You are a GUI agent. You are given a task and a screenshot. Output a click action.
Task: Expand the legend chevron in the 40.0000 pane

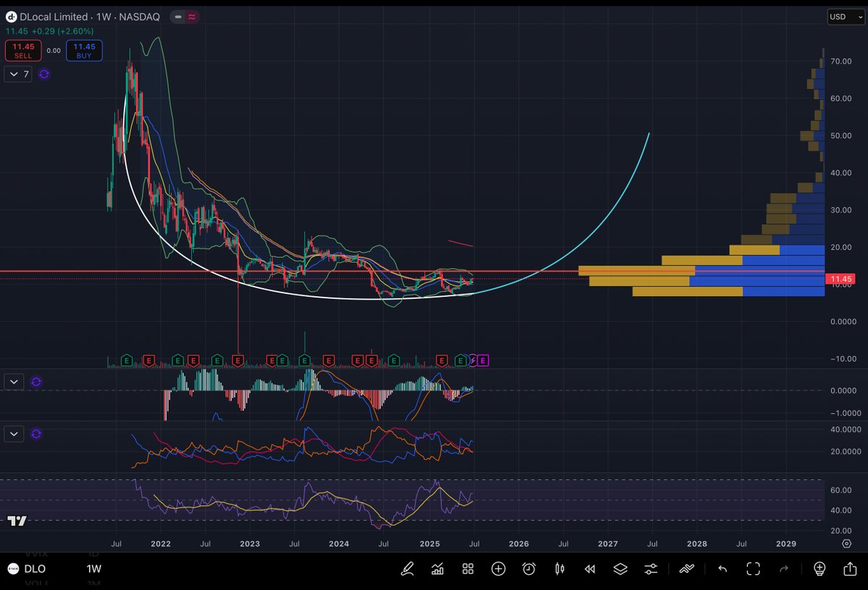tap(14, 434)
